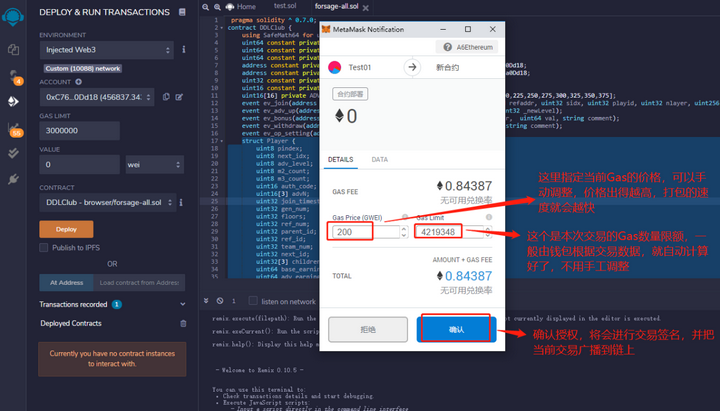Open Account address dropdown
The height and width of the screenshot is (411, 720).
click(97, 97)
